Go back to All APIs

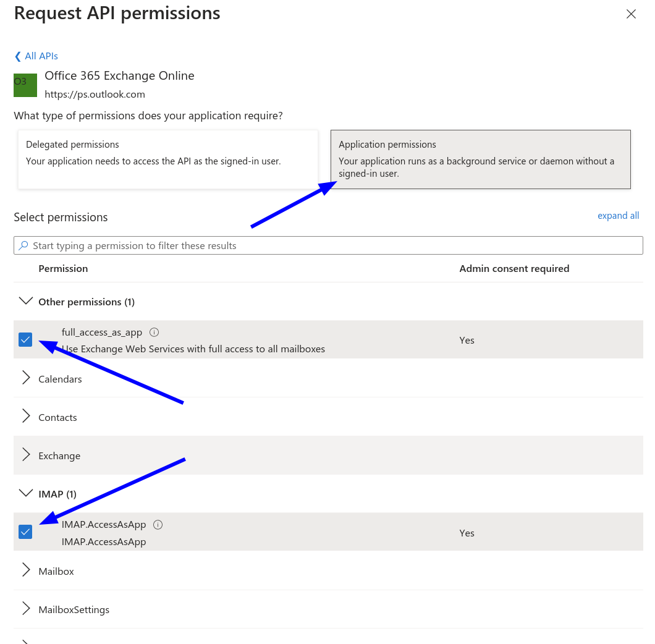tap(36, 56)
